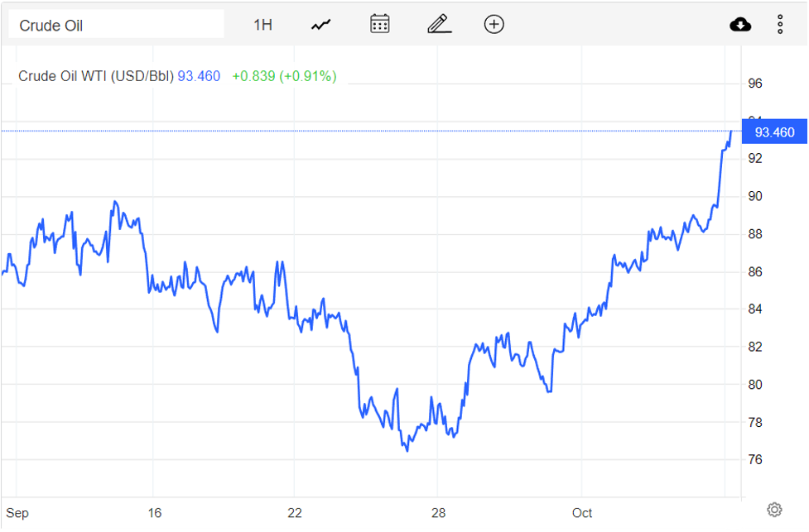Click the Crude Oil WTI (USD/Bbl) legend label
The width and height of the screenshot is (809, 532).
click(x=96, y=76)
